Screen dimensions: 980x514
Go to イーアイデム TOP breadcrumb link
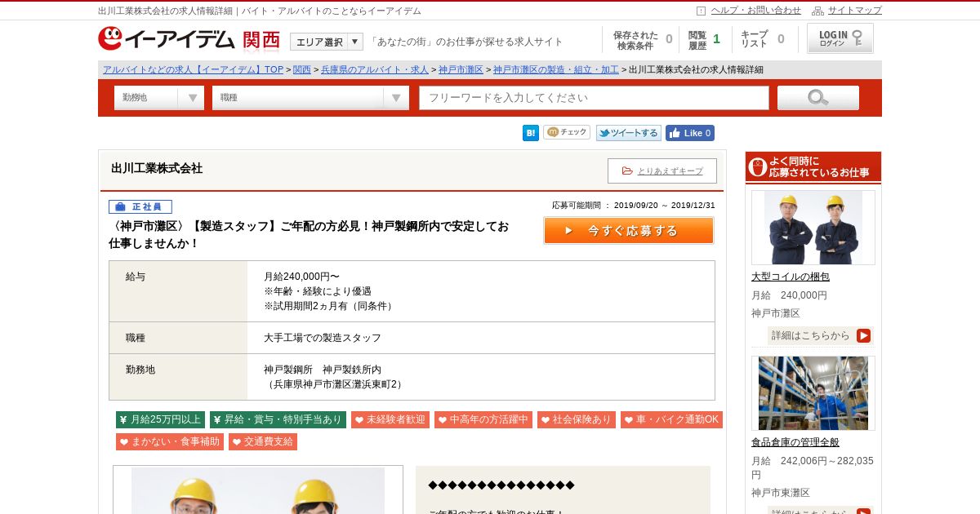click(x=194, y=69)
